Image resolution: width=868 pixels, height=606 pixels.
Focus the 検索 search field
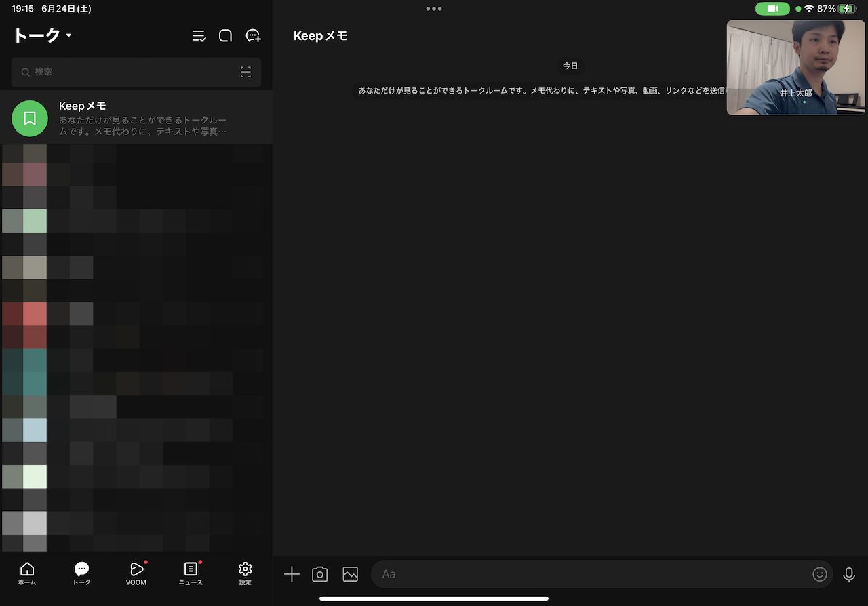[x=136, y=72]
